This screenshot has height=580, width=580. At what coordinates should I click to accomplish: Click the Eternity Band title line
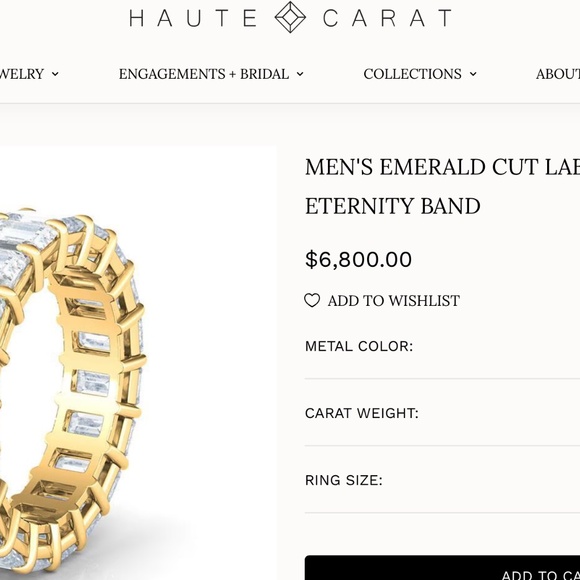pos(393,206)
